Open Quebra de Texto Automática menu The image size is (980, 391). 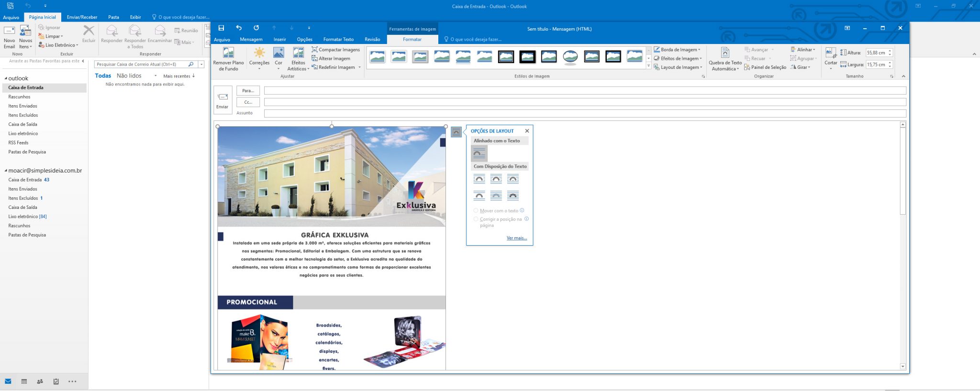pyautogui.click(x=725, y=59)
